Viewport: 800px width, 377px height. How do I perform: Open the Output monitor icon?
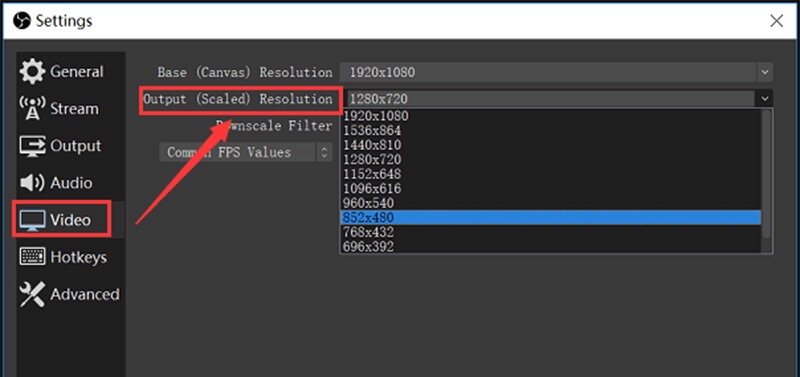(x=32, y=146)
